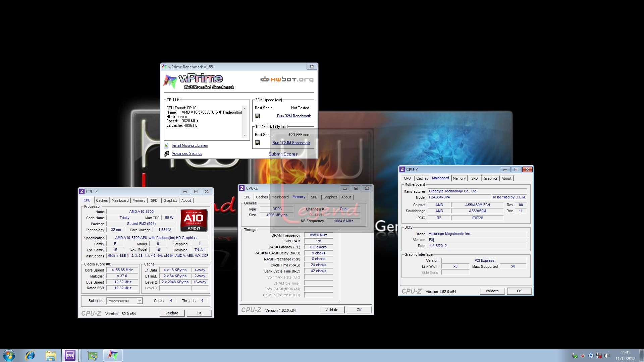Click the Run 32M Benchmark link
The height and width of the screenshot is (362, 644).
(x=294, y=116)
